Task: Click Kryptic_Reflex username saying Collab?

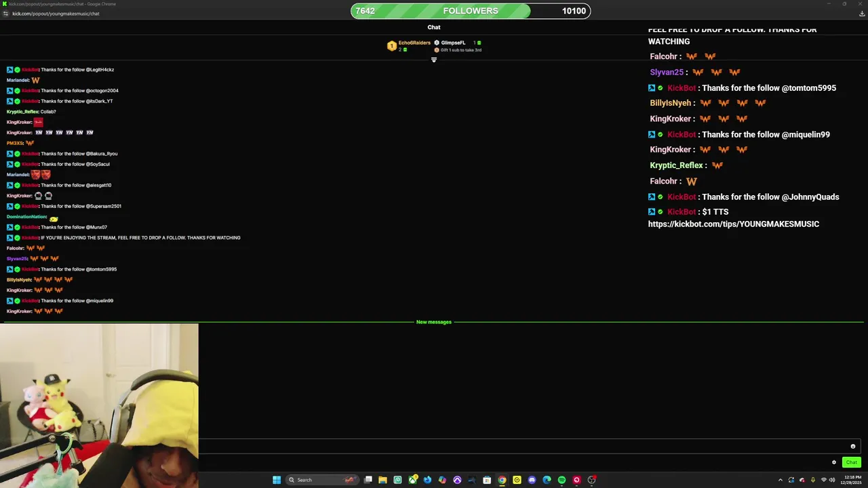Action: (x=22, y=112)
